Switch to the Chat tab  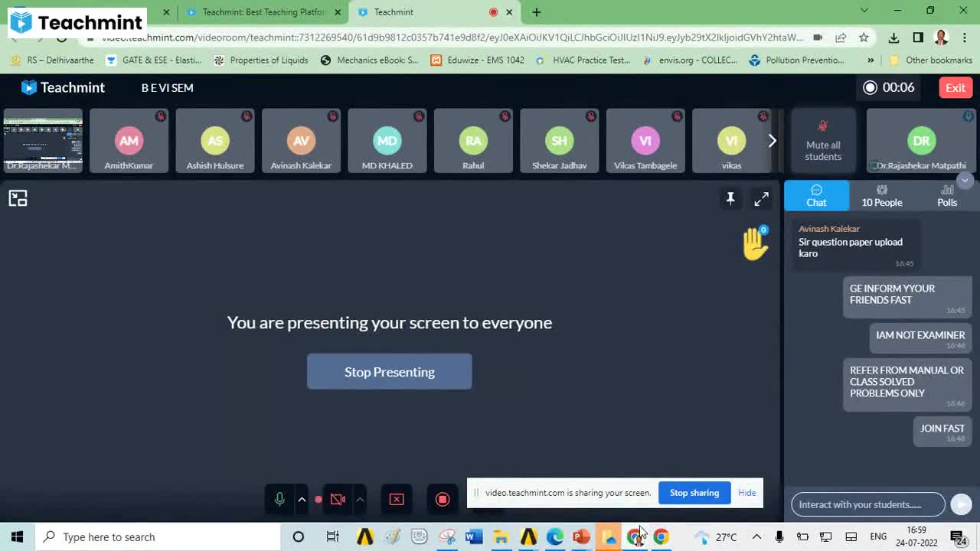816,195
